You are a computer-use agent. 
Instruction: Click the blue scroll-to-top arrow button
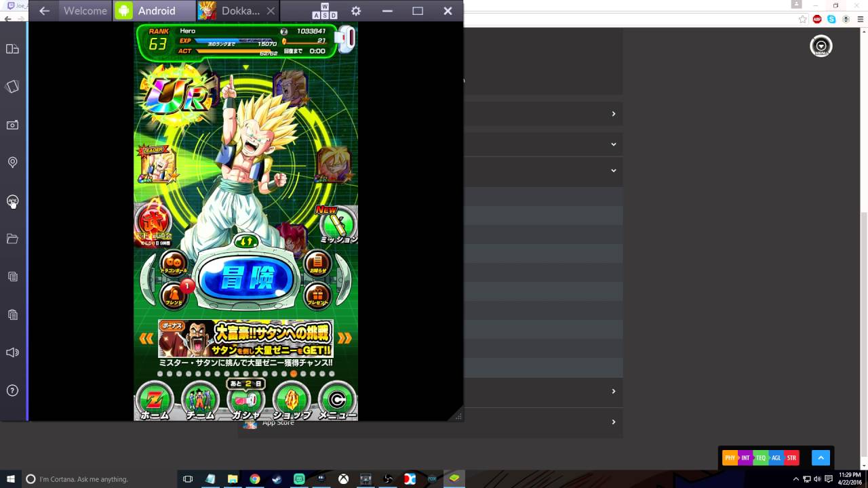pyautogui.click(x=821, y=458)
